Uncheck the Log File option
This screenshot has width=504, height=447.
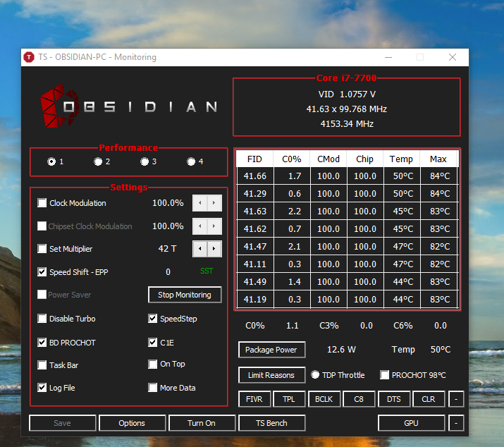[42, 388]
